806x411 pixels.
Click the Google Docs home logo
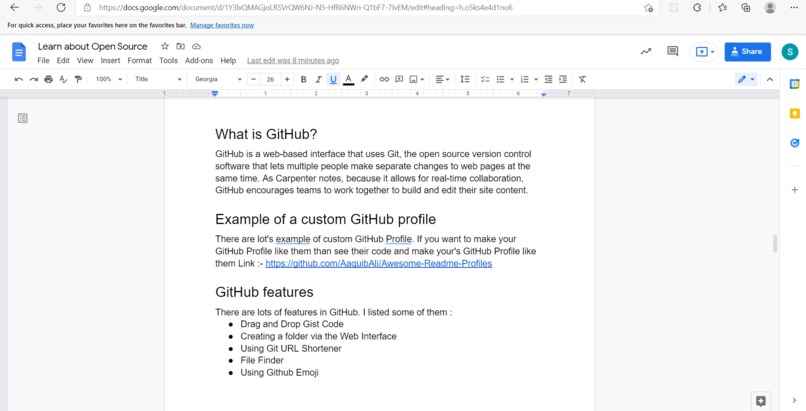(19, 52)
